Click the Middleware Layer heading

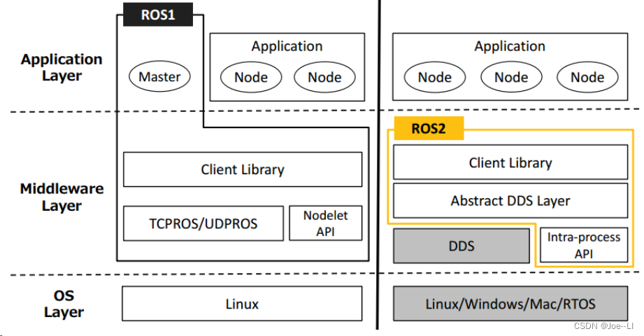coord(62,197)
